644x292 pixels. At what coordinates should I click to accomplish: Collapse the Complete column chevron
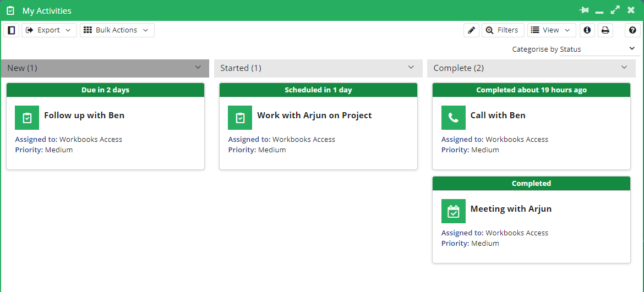[x=624, y=67]
